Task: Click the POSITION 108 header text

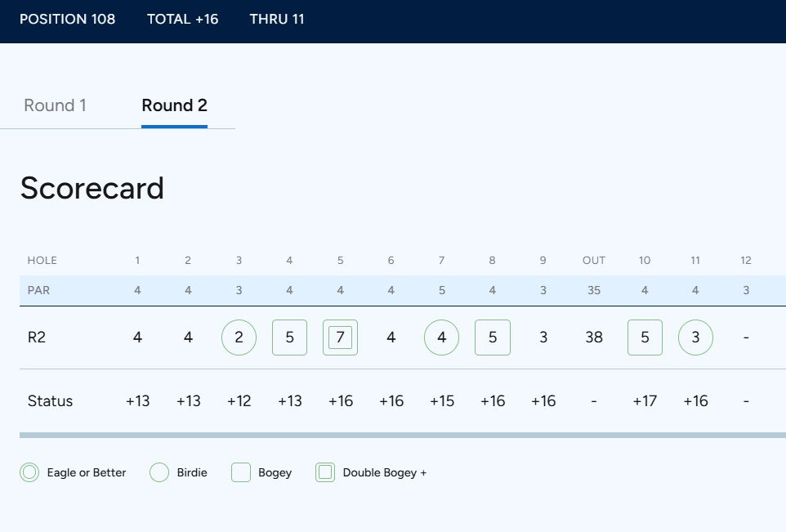Action: tap(67, 19)
